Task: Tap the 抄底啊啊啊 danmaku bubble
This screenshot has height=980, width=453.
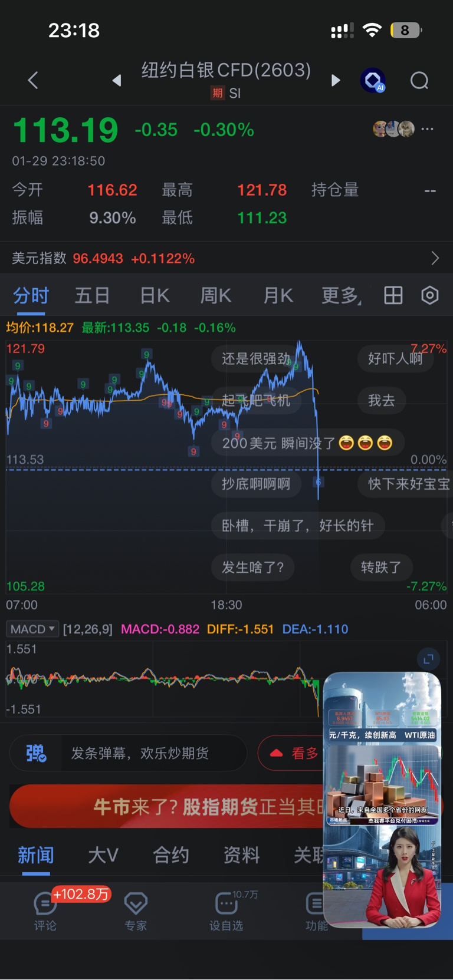Action: point(257,484)
